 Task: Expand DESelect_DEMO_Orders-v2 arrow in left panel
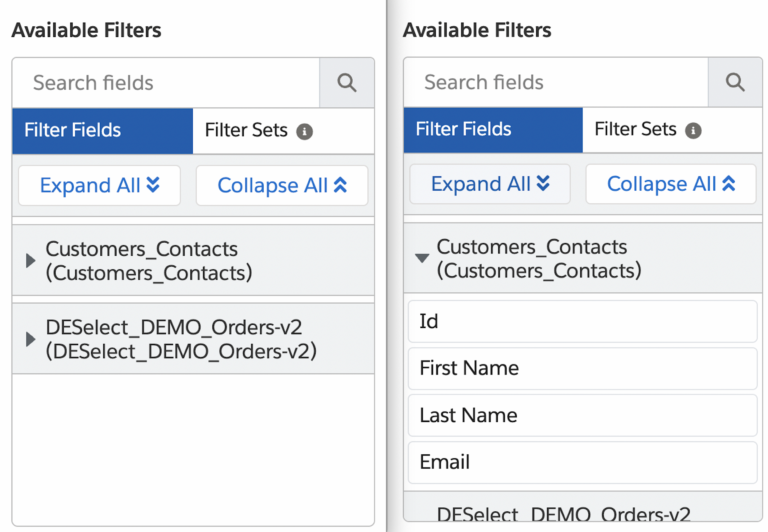tap(30, 340)
